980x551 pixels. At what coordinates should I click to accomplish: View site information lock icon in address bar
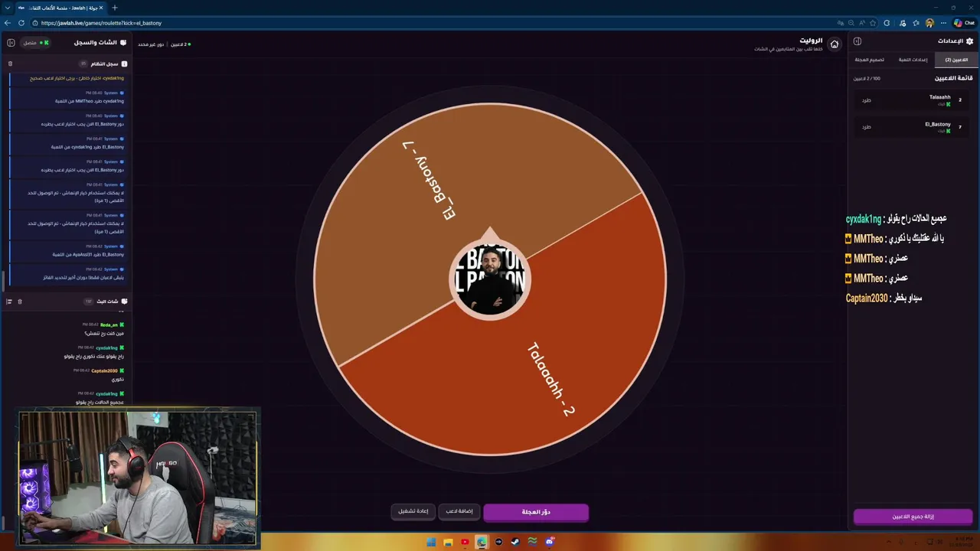[34, 23]
